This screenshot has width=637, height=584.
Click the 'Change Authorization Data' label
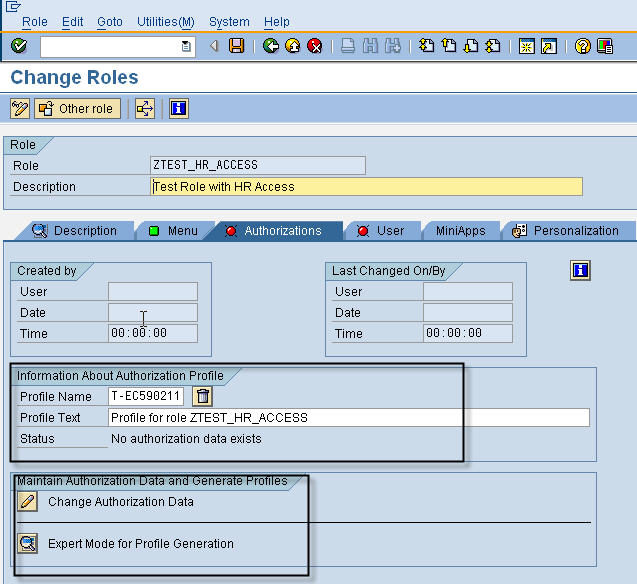tap(121, 502)
